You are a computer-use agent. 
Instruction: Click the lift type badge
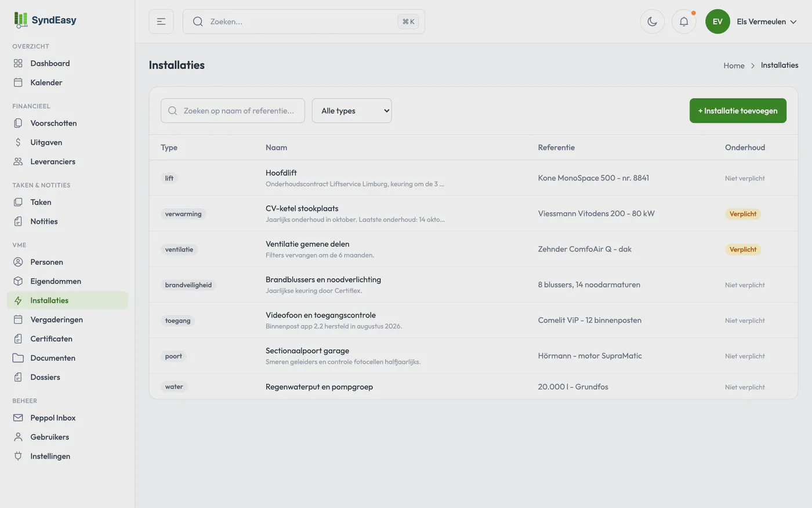tap(169, 178)
